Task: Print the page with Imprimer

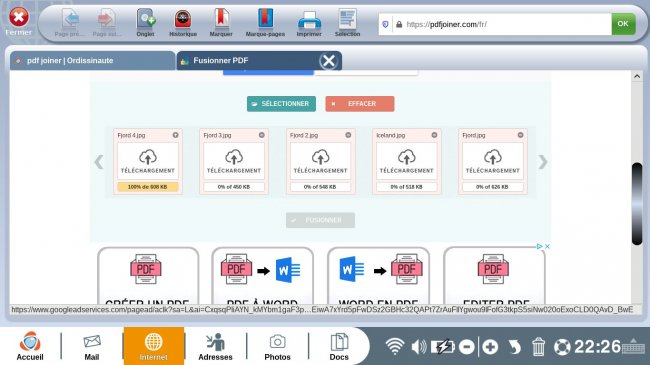Action: point(309,23)
